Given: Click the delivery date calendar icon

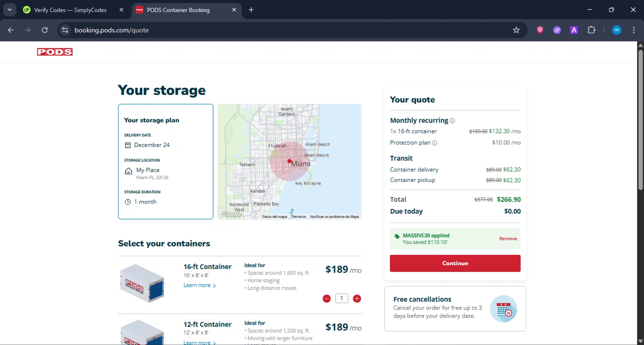Looking at the screenshot, I should point(128,145).
